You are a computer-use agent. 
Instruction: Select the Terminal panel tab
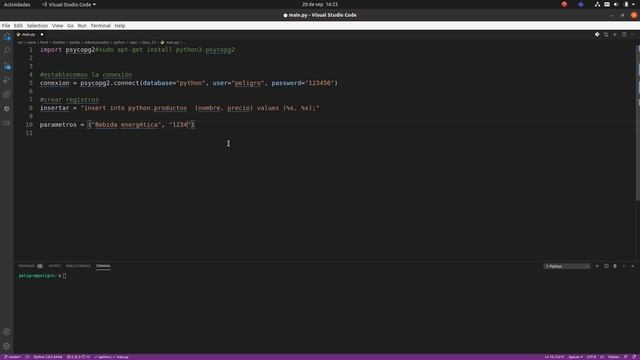(x=103, y=266)
